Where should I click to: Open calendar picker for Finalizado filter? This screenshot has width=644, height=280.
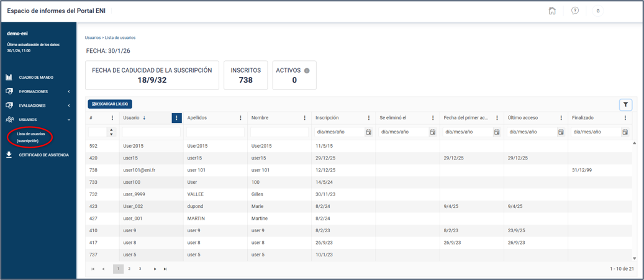tap(625, 132)
